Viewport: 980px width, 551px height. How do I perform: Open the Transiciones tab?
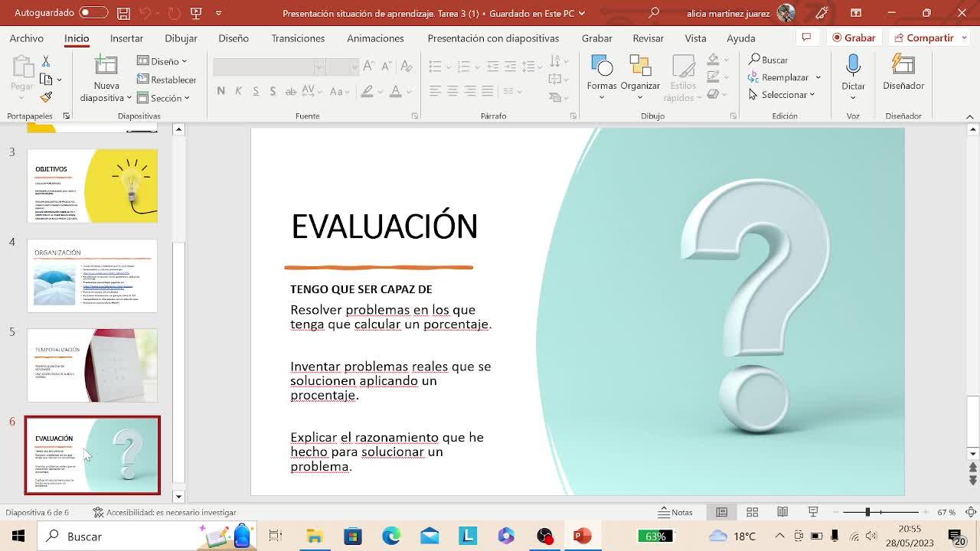click(298, 38)
